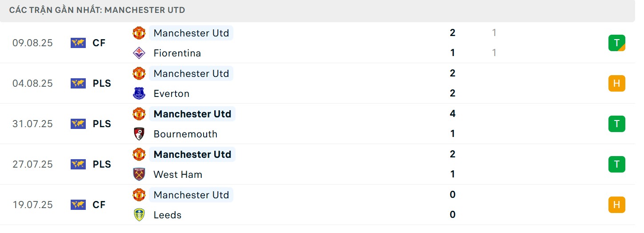
Task: Open the West Ham team link
Action: click(x=178, y=174)
